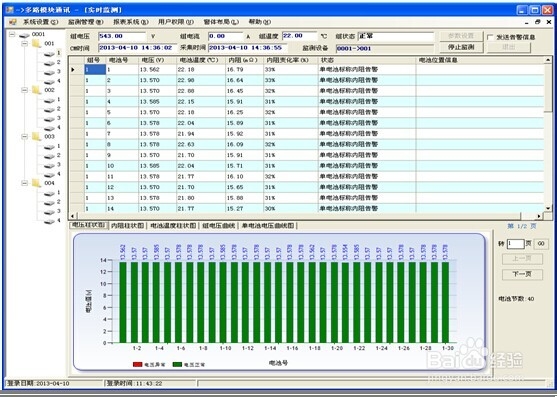Click the 监测设备 field showing 0001->001
Viewport: 557px width, 397px height.
tap(385, 48)
